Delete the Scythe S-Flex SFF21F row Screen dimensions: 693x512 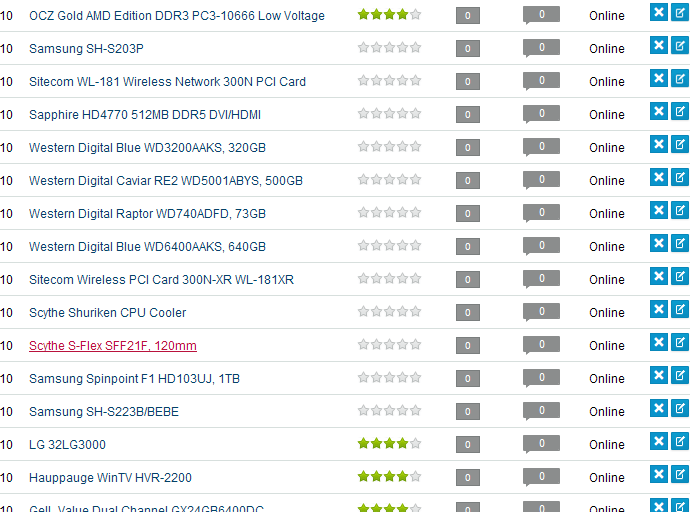(659, 342)
